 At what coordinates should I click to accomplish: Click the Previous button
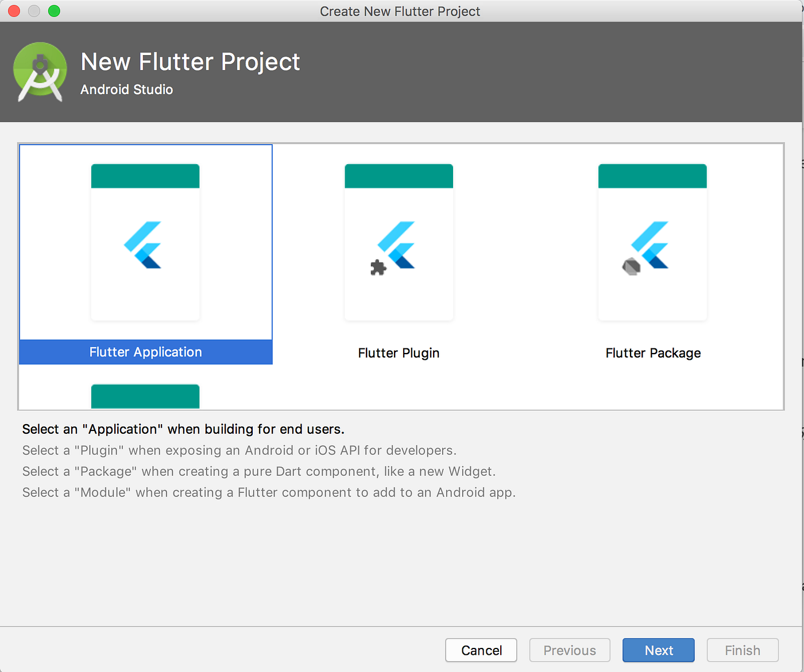coord(569,650)
